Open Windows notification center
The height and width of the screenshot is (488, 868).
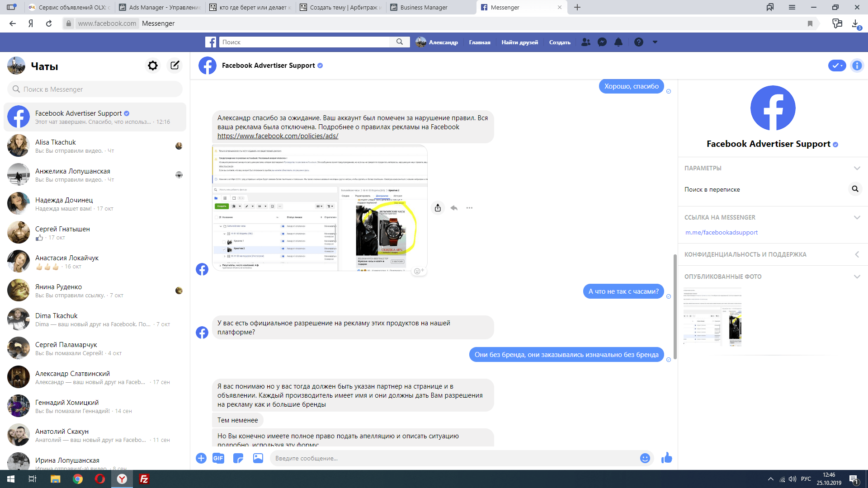pyautogui.click(x=854, y=479)
